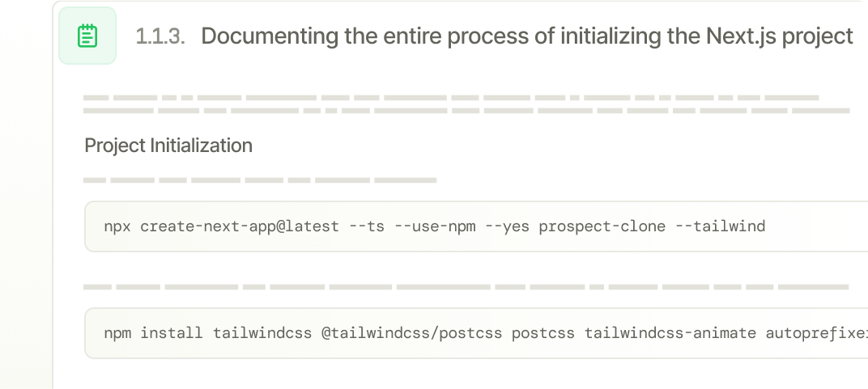Click '@tailwindcss/postcss' package name

[412, 333]
